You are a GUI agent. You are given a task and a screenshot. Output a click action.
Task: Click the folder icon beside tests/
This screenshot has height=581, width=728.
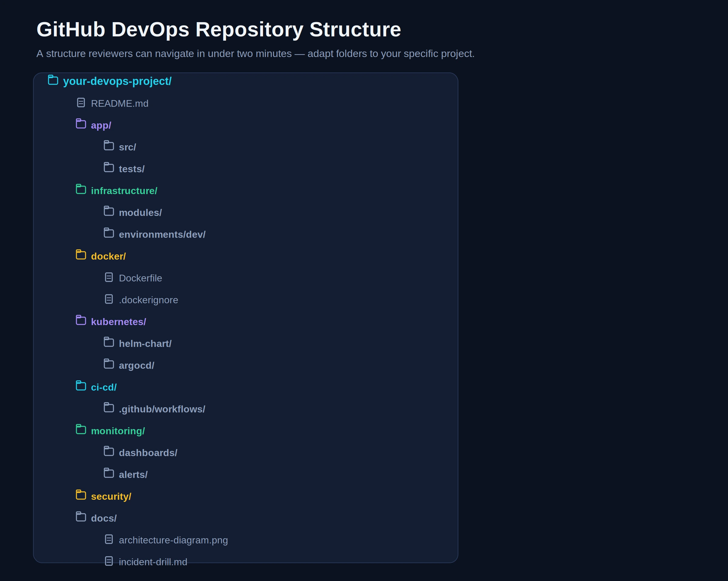coord(109,168)
